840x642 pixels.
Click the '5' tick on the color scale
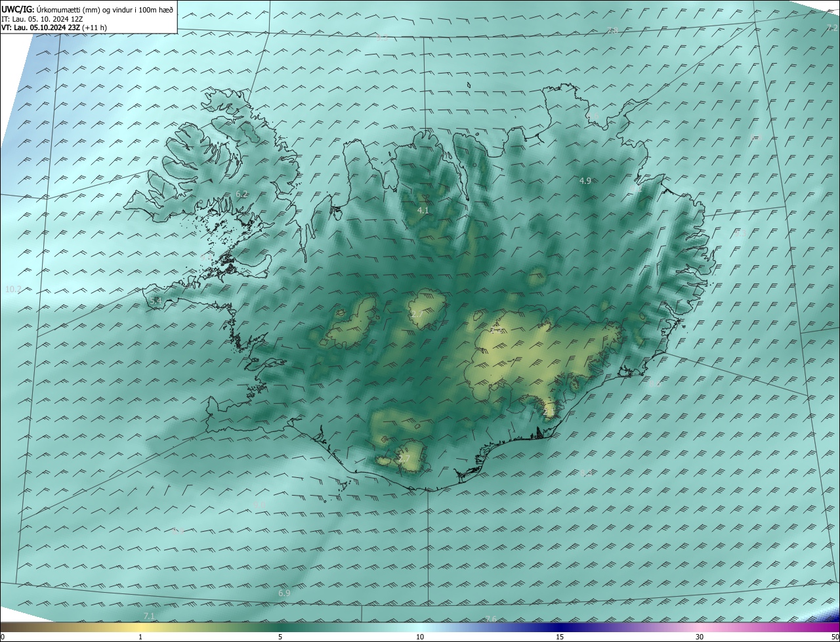coord(280,637)
